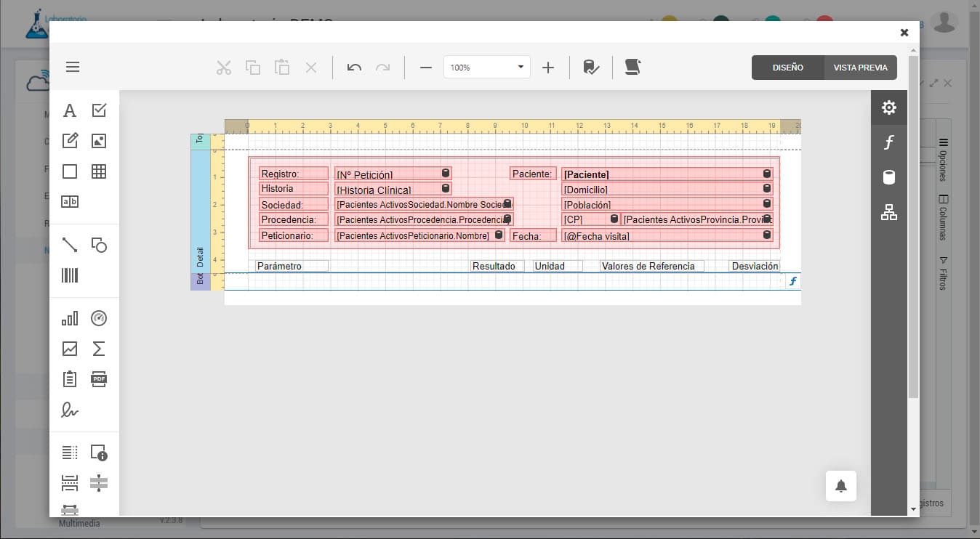Add a PDF content control

coord(99,378)
